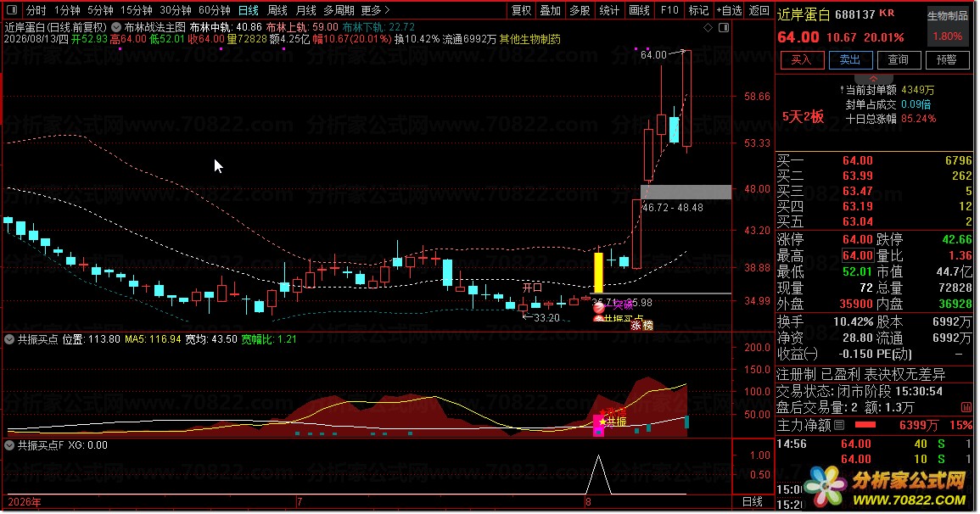Switch to 分时 intraday view
This screenshot has height=514, width=980.
pyautogui.click(x=36, y=10)
